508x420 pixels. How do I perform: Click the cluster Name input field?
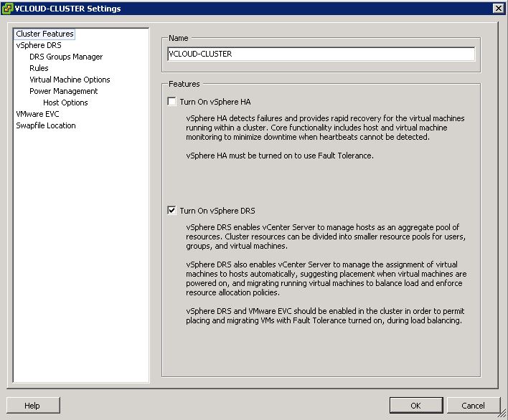coord(321,54)
